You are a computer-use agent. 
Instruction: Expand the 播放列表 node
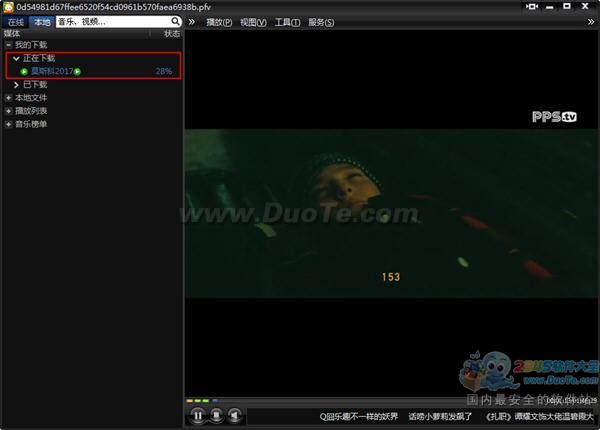(8, 111)
